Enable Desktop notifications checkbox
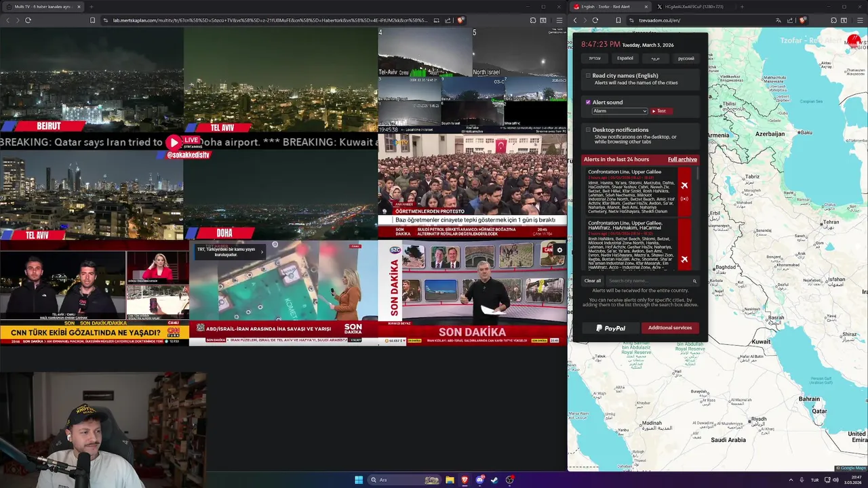868x488 pixels. [x=588, y=129]
